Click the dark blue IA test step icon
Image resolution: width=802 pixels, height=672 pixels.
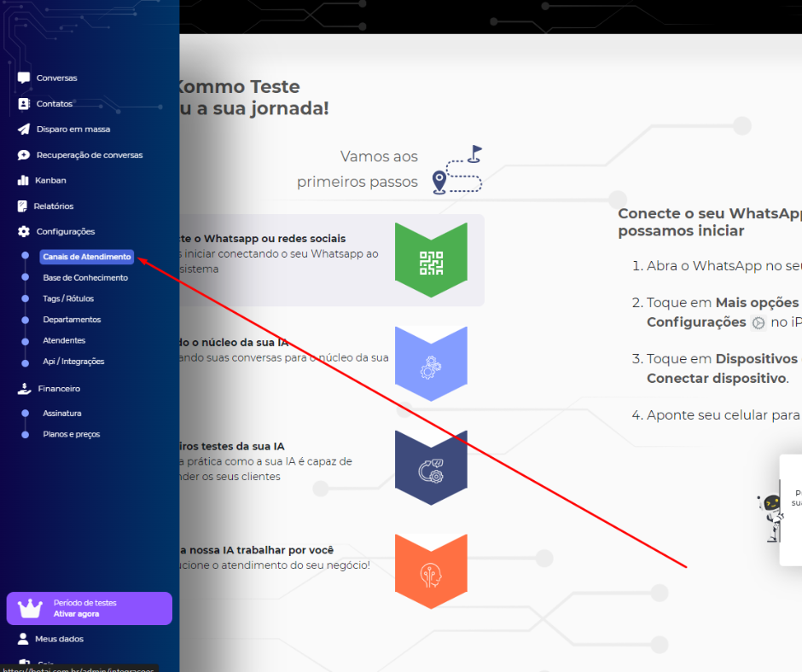click(x=431, y=468)
